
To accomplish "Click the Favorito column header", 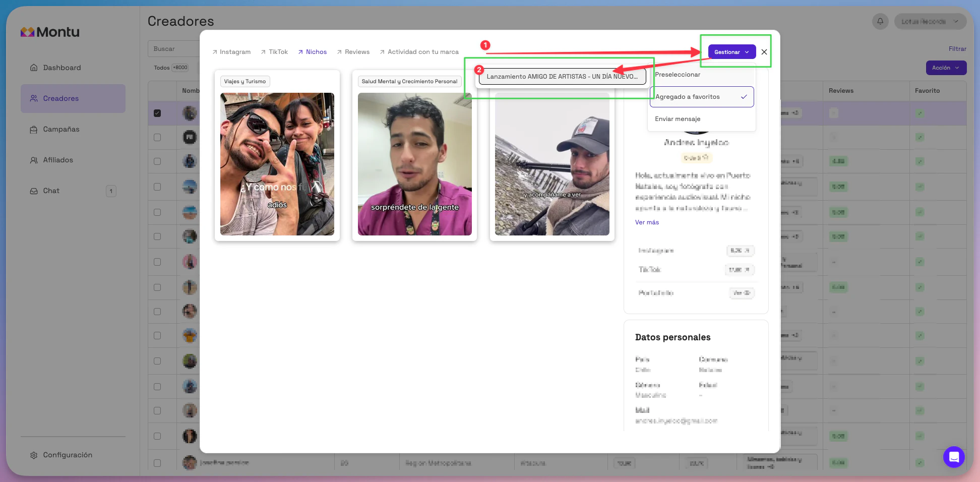I will coord(927,91).
